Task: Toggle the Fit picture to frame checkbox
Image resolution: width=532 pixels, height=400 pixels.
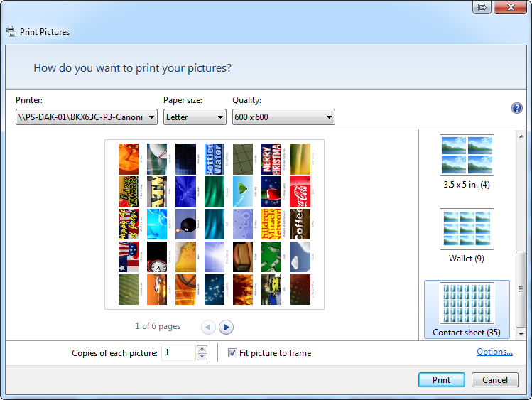Action: 232,353
